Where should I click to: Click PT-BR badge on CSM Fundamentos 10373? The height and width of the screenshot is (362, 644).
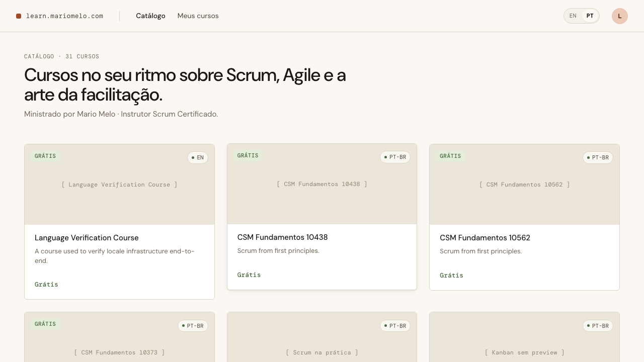[x=193, y=326]
